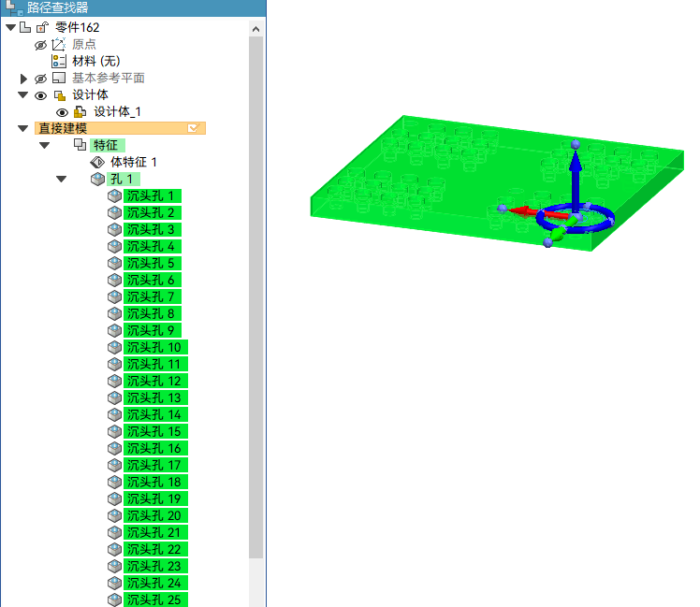Click the icon of 沉头孔 3
Image resolution: width=700 pixels, height=607 pixels.
[115, 230]
